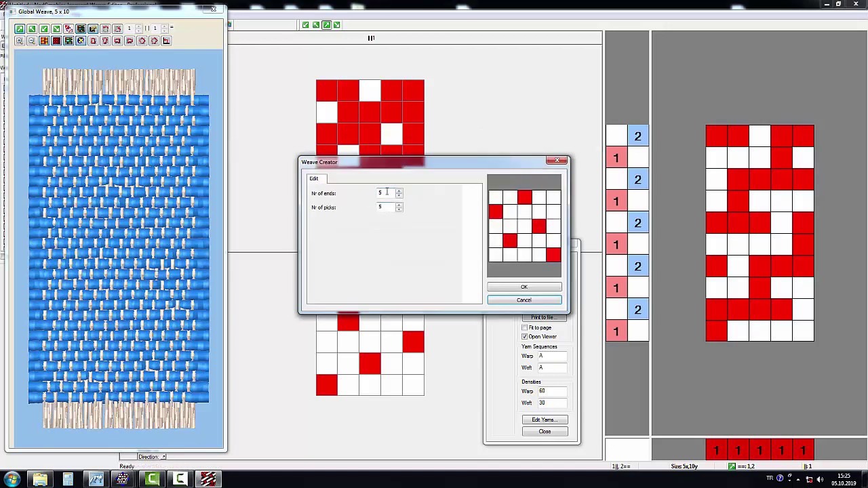Enable the Fit to page checkbox
The image size is (868, 488).
click(x=524, y=328)
